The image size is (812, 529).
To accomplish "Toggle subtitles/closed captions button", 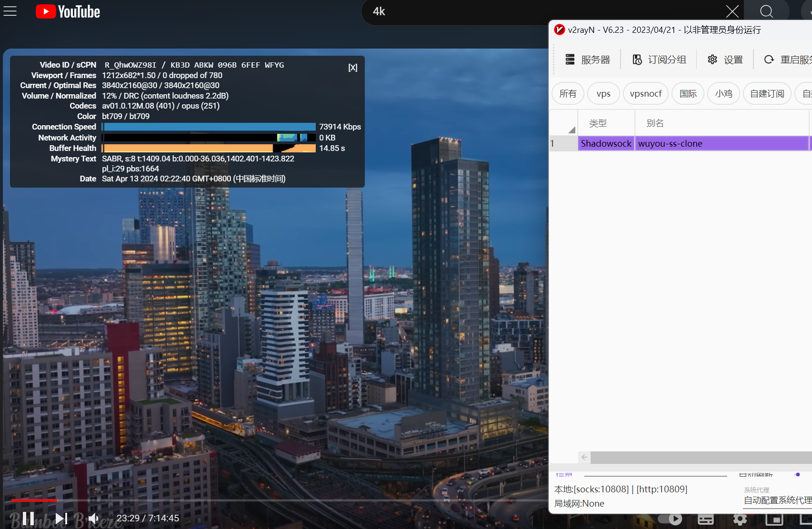I will coord(705,519).
